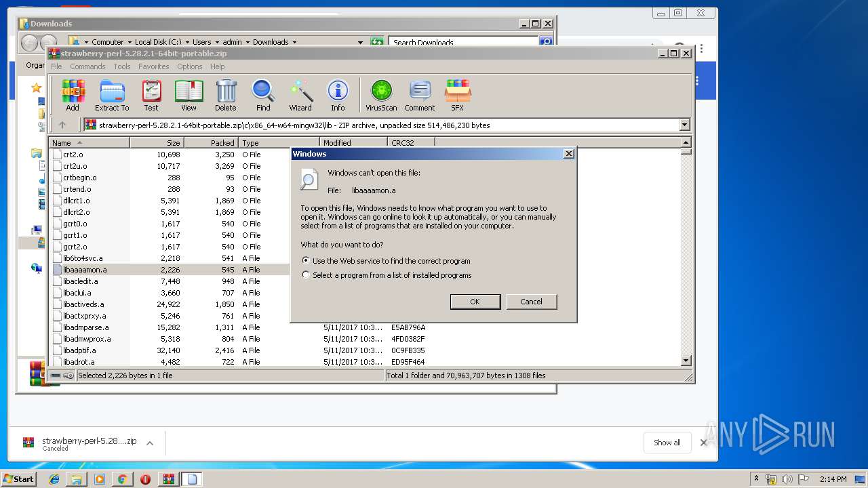Viewport: 868px width, 488px height.
Task: Open WinRAR Tools menu
Action: (122, 66)
